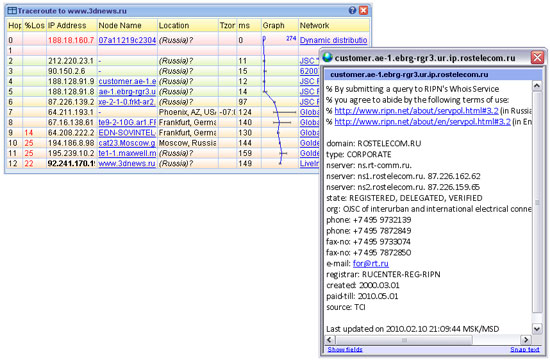Click the whois horizontal scrollbar thumb

pos(404,340)
